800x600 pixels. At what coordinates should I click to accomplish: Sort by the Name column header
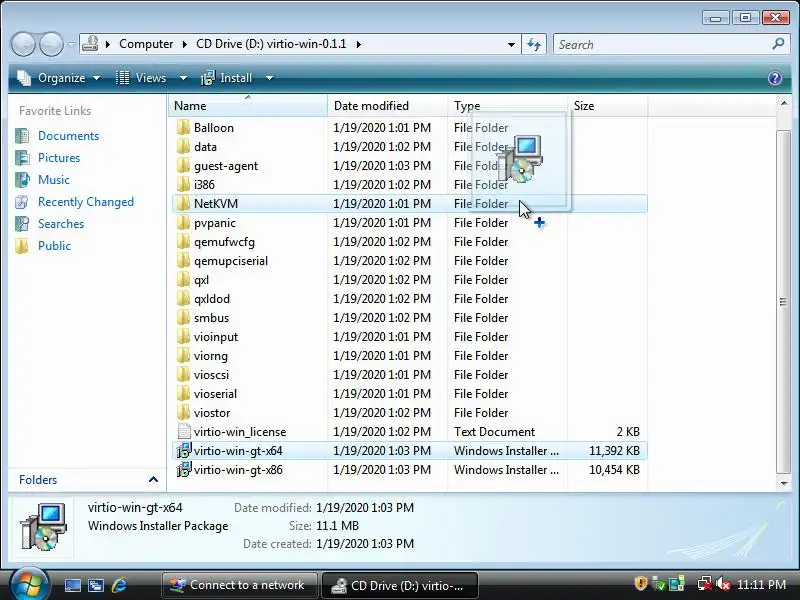tap(247, 106)
